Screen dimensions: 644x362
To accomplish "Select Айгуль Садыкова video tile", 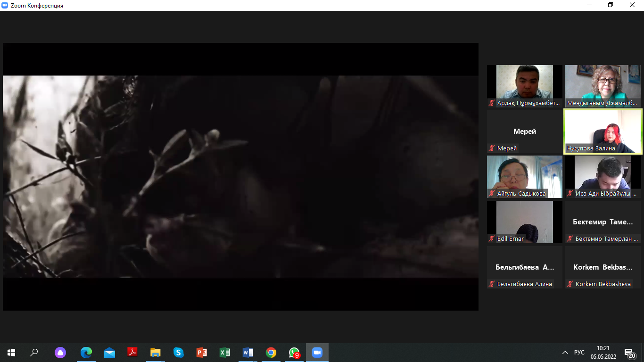I will point(525,176).
